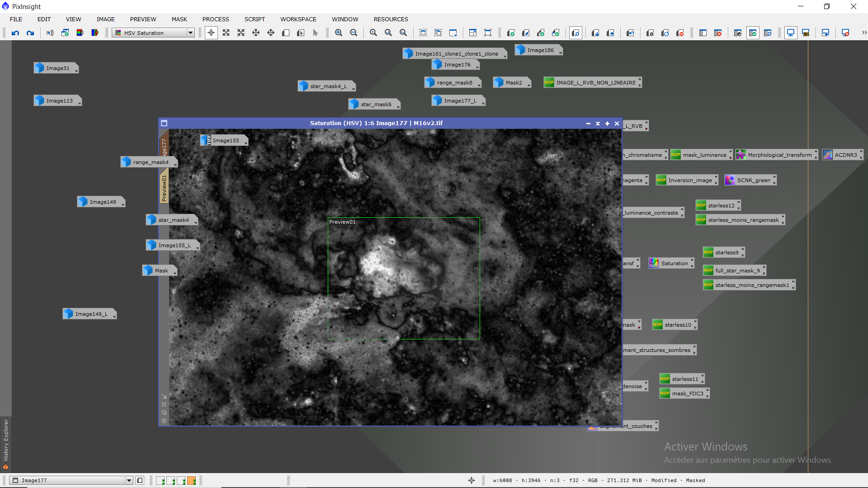Viewport: 868px width, 488px height.
Task: Switch to the first workspace button
Action: coord(160,481)
